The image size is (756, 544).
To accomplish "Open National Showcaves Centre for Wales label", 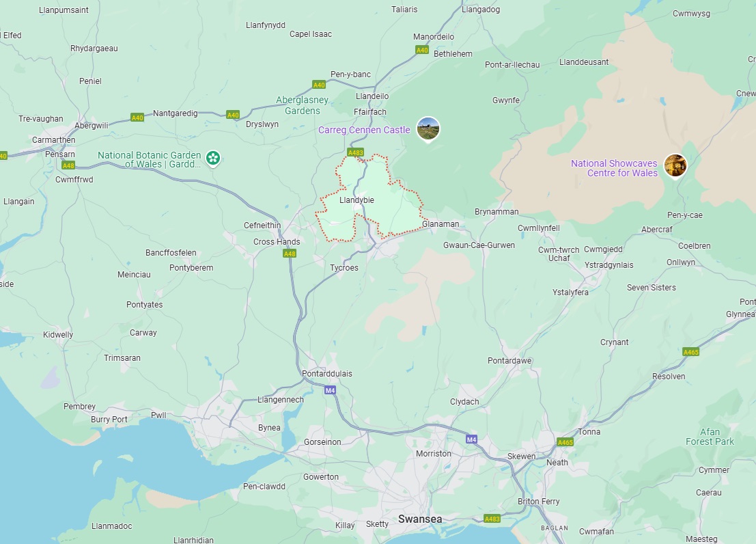I will click(x=614, y=168).
